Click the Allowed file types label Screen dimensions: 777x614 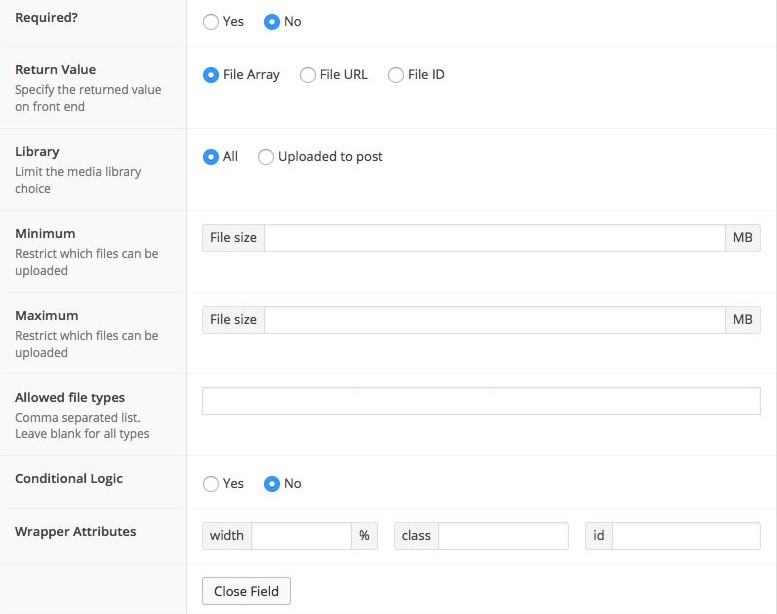click(x=70, y=398)
